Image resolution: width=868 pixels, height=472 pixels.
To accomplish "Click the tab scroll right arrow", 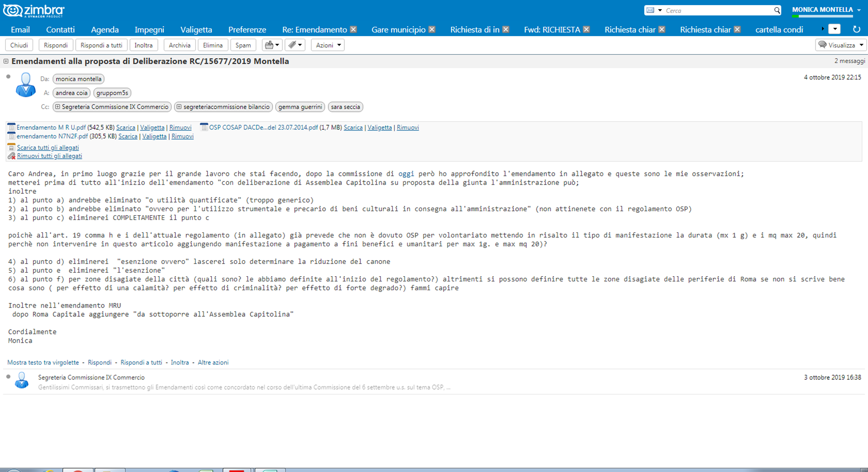I will pyautogui.click(x=823, y=29).
